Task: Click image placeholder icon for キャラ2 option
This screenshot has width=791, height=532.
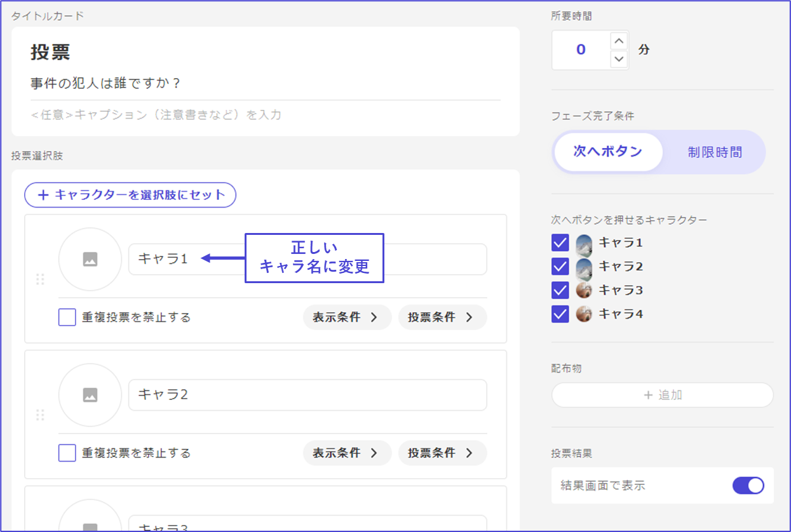Action: (x=90, y=395)
